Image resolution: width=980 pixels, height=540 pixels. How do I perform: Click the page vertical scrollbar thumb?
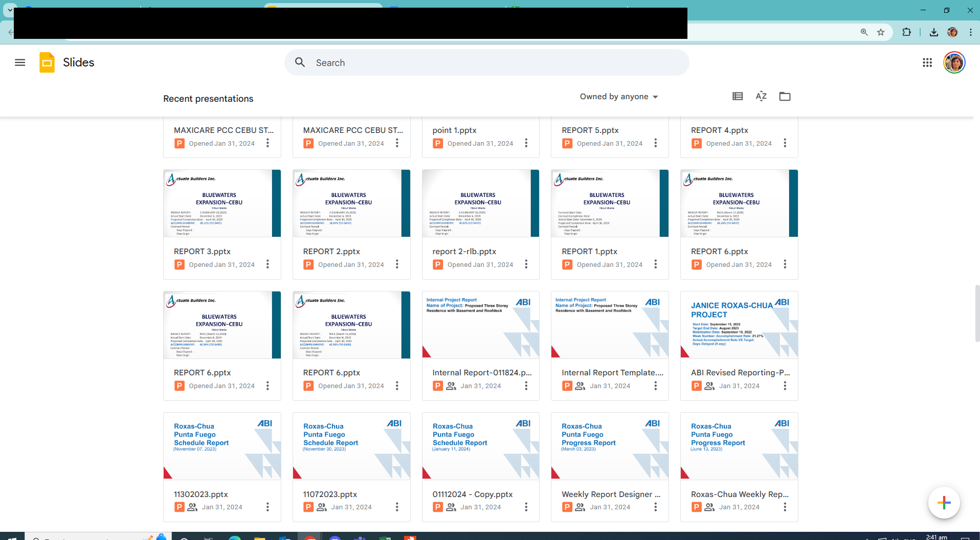pyautogui.click(x=977, y=313)
